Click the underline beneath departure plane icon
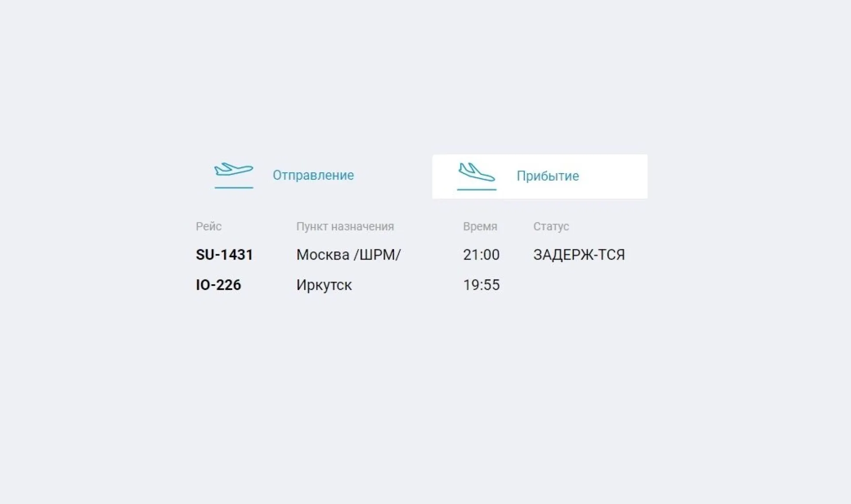The height and width of the screenshot is (504, 851). tap(234, 188)
